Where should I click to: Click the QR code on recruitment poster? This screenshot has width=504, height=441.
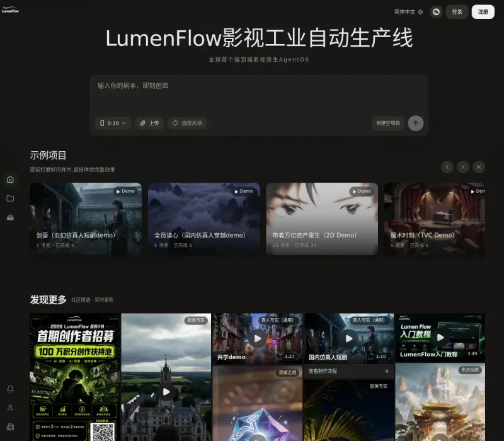(x=103, y=432)
